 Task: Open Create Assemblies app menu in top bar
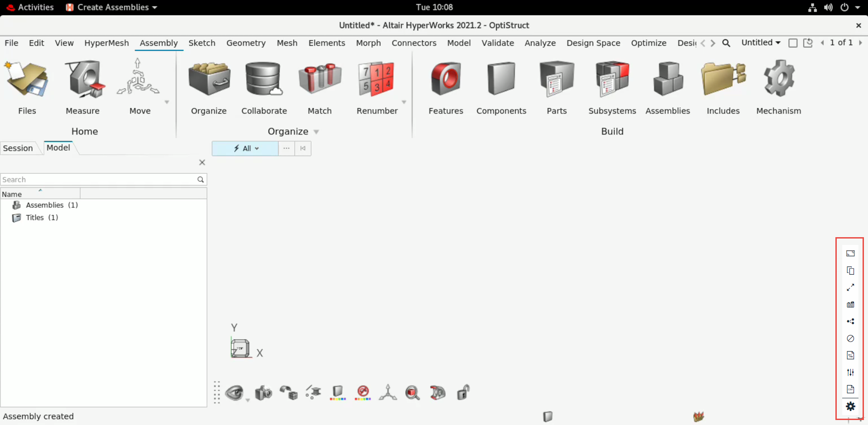[x=111, y=7]
